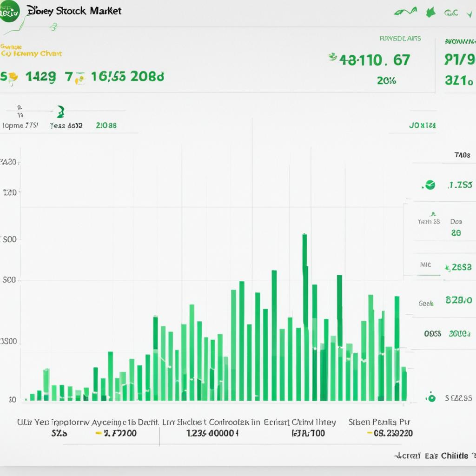Viewport: 476px width, 476px height.
Task: Click the 09S3 row label
Action: 433,334
